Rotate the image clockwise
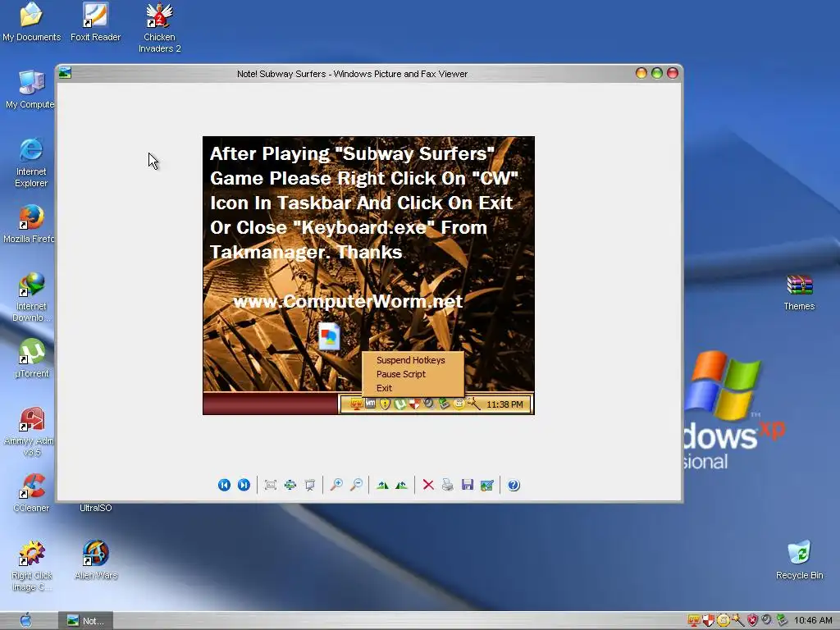 382,485
